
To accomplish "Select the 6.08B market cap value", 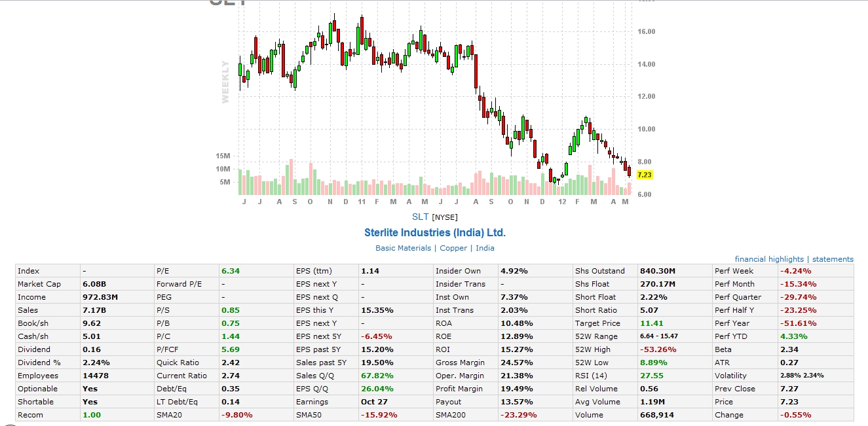I will [94, 284].
